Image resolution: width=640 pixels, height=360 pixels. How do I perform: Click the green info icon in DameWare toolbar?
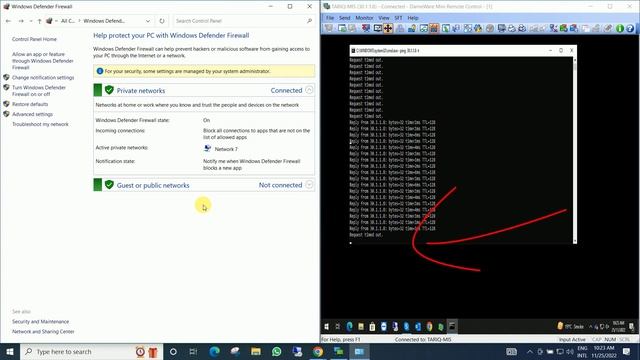click(620, 28)
